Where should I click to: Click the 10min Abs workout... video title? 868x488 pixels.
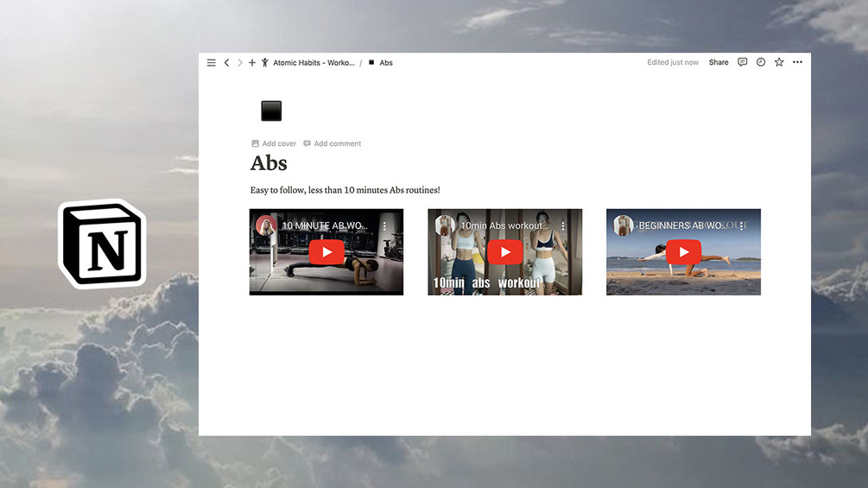[x=504, y=225]
